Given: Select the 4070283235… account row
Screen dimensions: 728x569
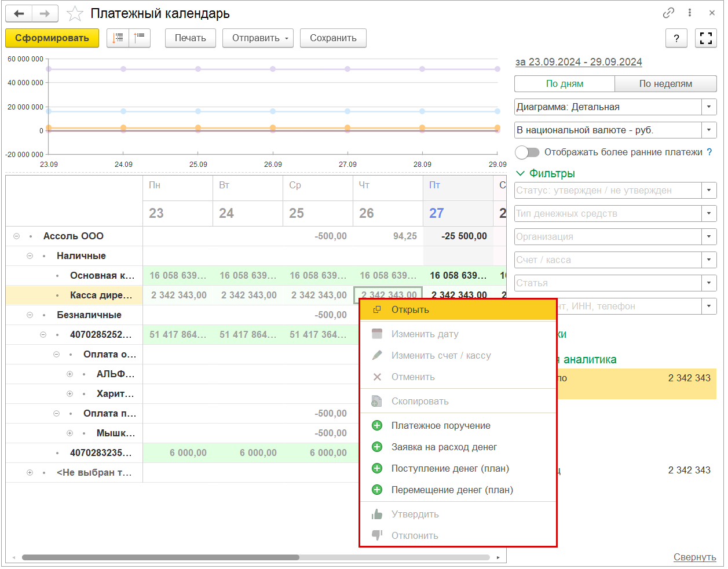Looking at the screenshot, I should [x=101, y=453].
